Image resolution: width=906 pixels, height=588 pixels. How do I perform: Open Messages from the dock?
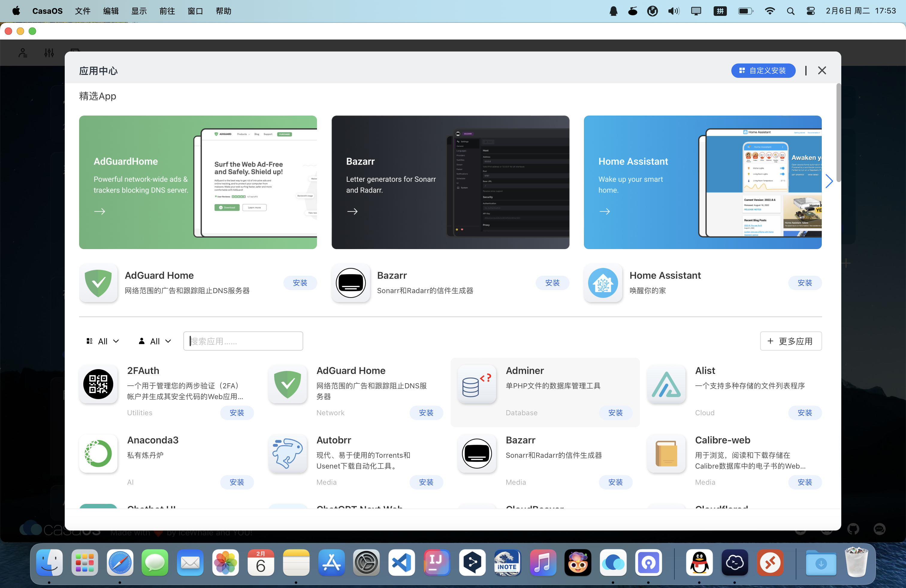point(155,562)
